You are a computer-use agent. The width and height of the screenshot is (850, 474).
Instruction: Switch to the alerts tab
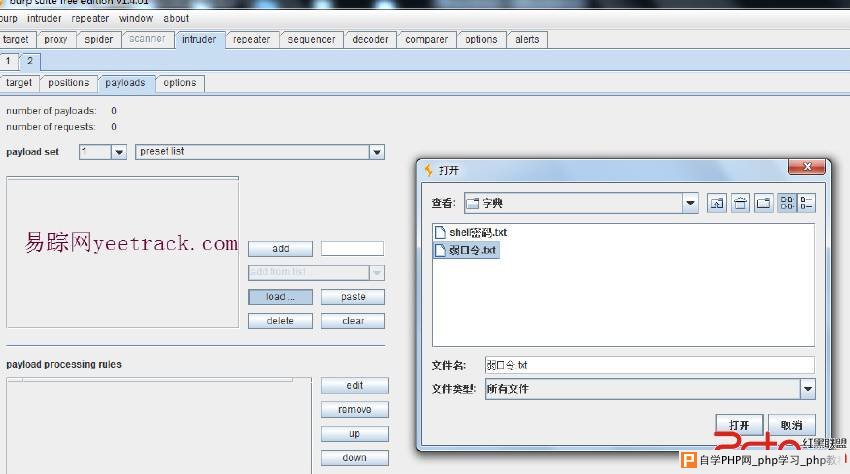527,40
